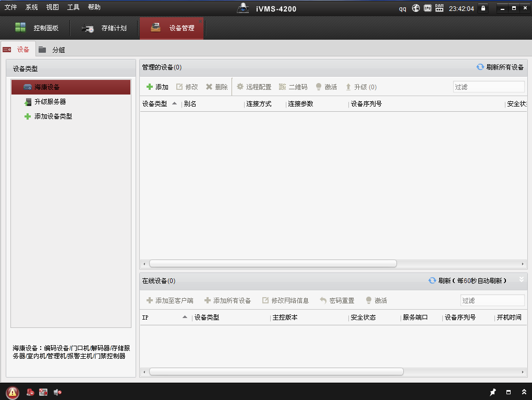Click 修改网络信息 button

[286, 300]
